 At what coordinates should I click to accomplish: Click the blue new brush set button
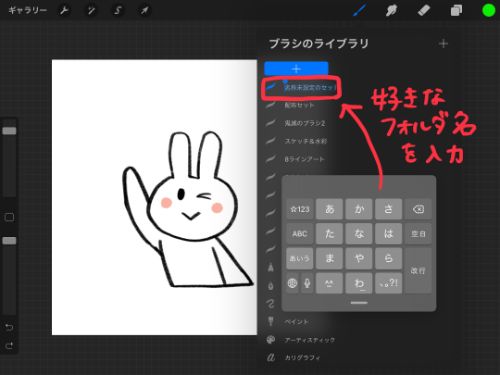(296, 68)
